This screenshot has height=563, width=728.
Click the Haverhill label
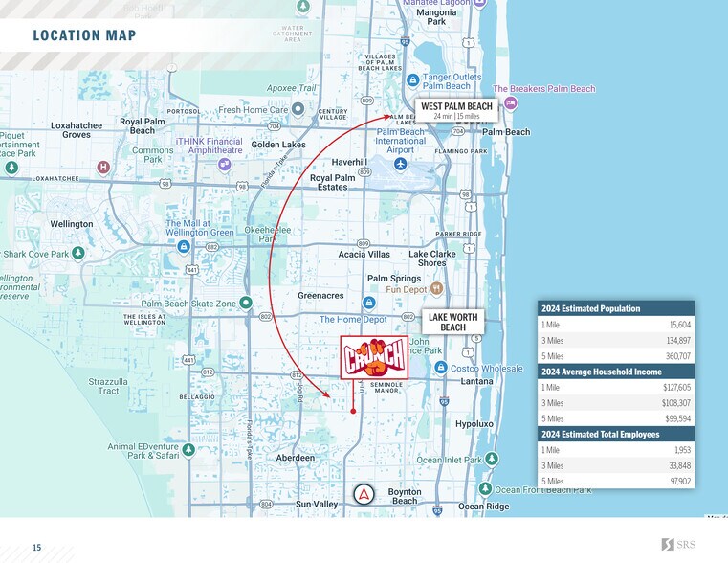tap(349, 162)
